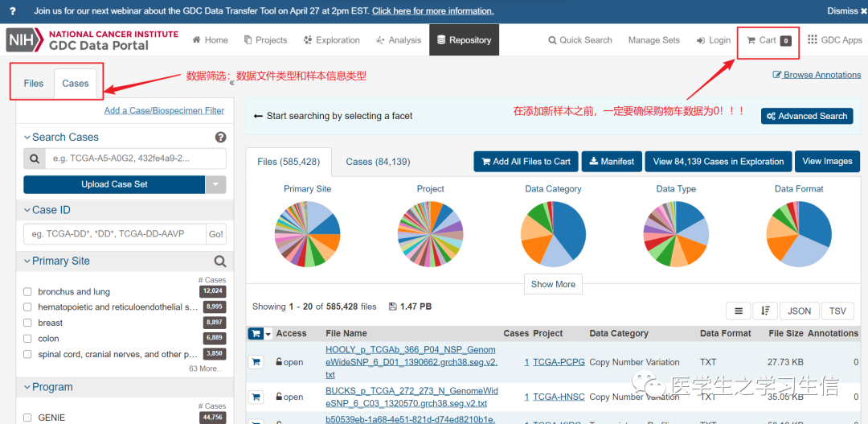Switch to the Files filter tab
The height and width of the screenshot is (424, 868).
[x=33, y=83]
